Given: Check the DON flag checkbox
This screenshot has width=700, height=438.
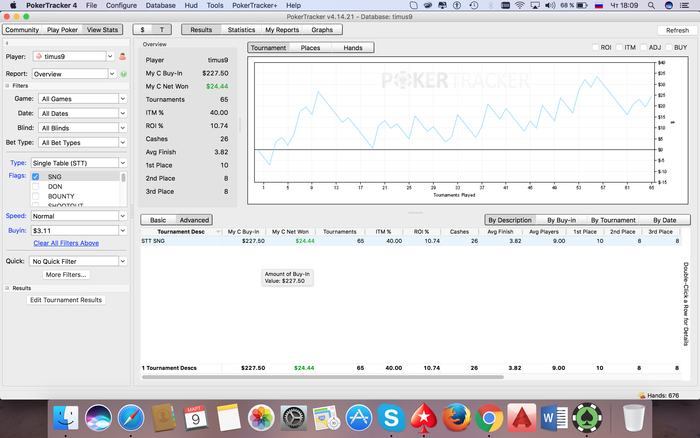Looking at the screenshot, I should [x=36, y=187].
